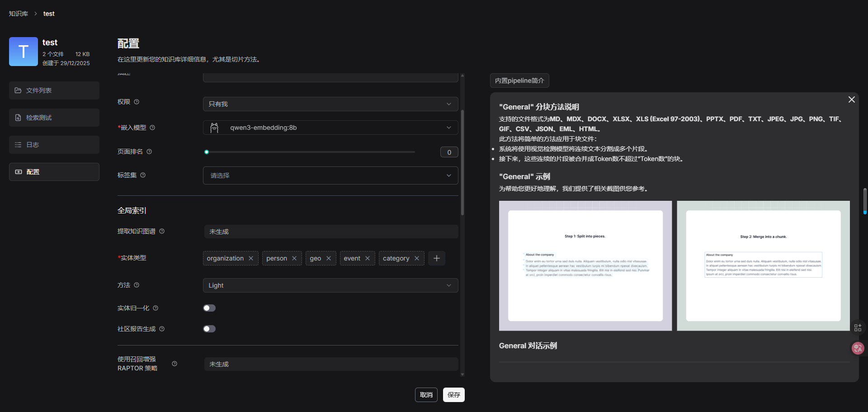Turn on 社区报告生成 switch
The height and width of the screenshot is (412, 868).
(209, 329)
